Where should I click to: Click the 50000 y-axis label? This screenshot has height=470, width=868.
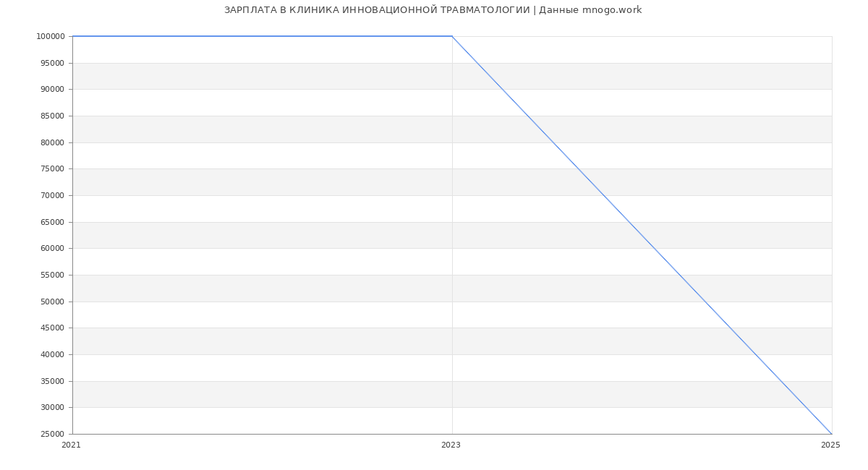coord(52,302)
